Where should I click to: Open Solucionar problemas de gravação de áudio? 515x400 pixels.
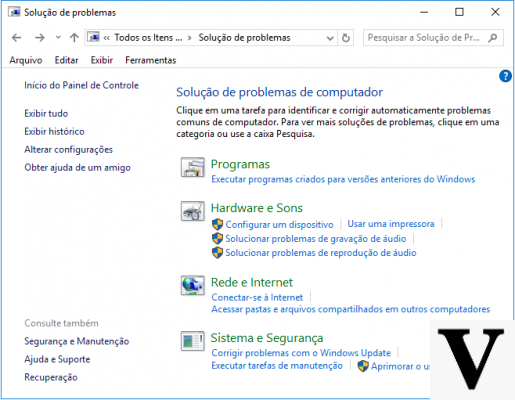coord(316,239)
